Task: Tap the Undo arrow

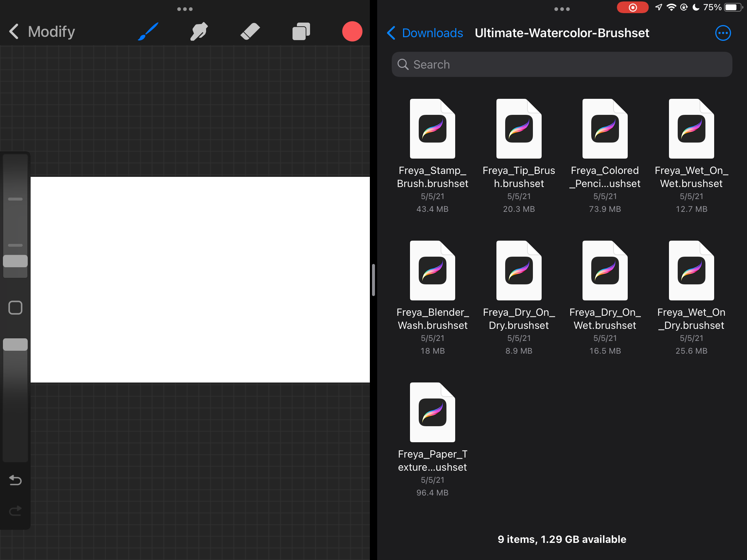Action: [15, 480]
